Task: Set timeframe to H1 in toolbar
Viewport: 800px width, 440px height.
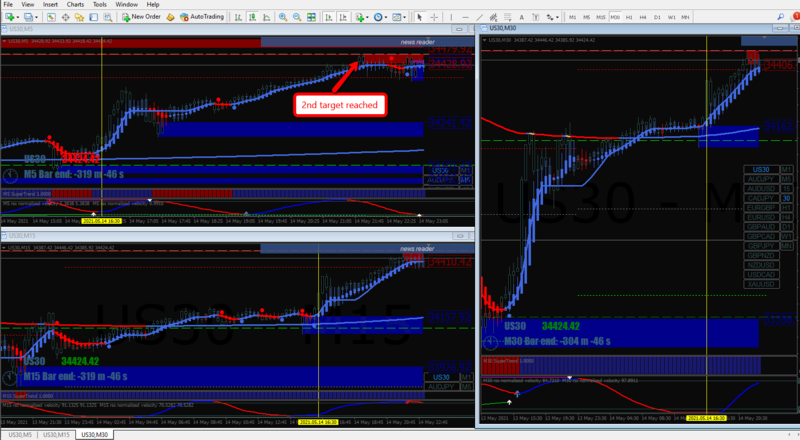Action: (629, 17)
